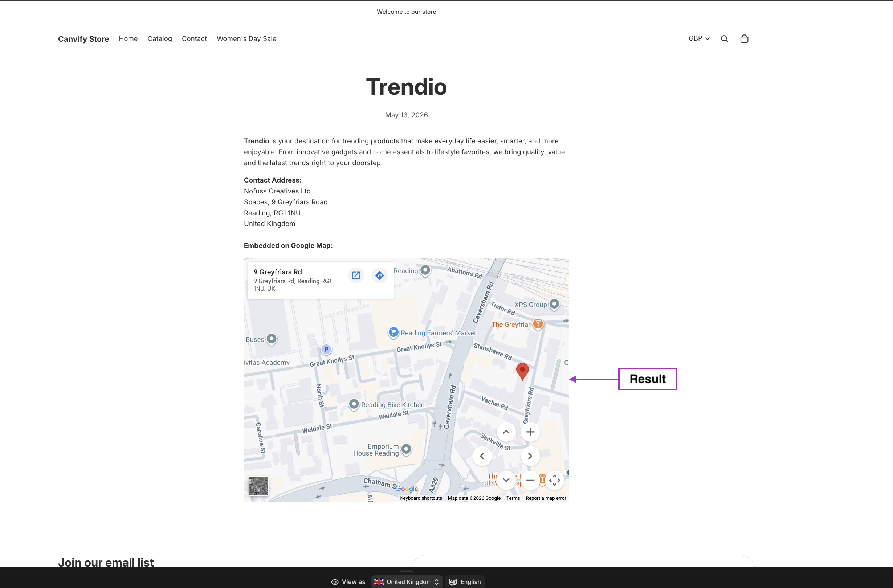Screen dimensions: 893x588
Task: Click the Reading Bike Kitchen marker
Action: point(354,404)
